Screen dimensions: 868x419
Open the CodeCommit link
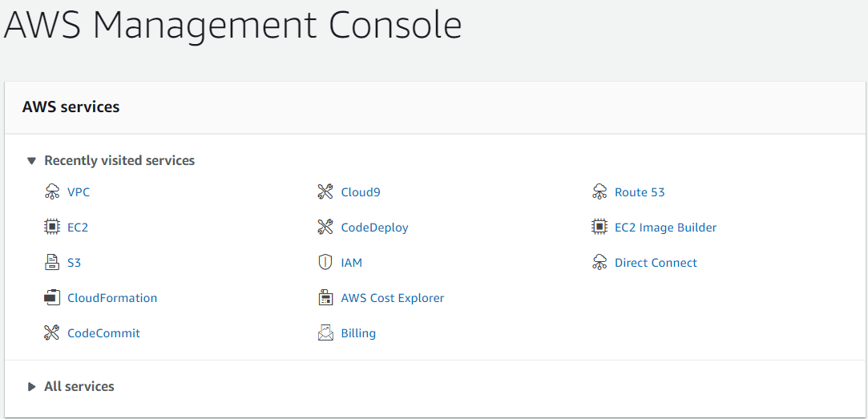[x=103, y=333]
